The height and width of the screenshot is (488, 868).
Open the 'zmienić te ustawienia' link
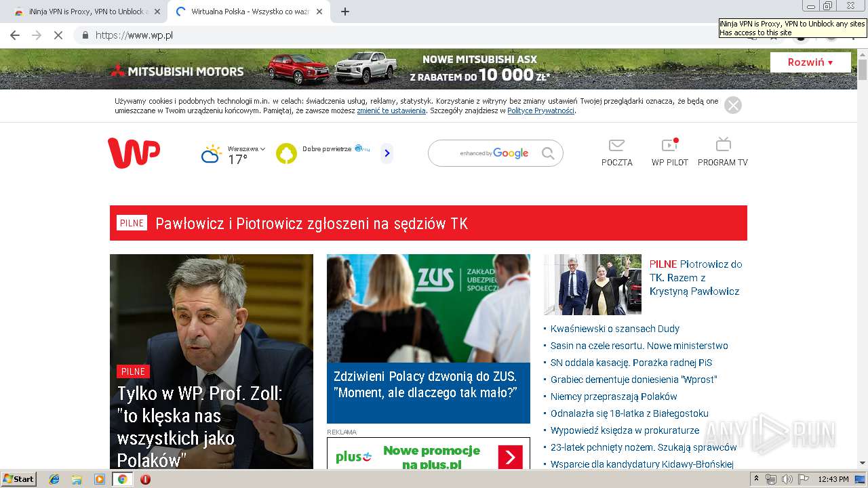click(391, 110)
